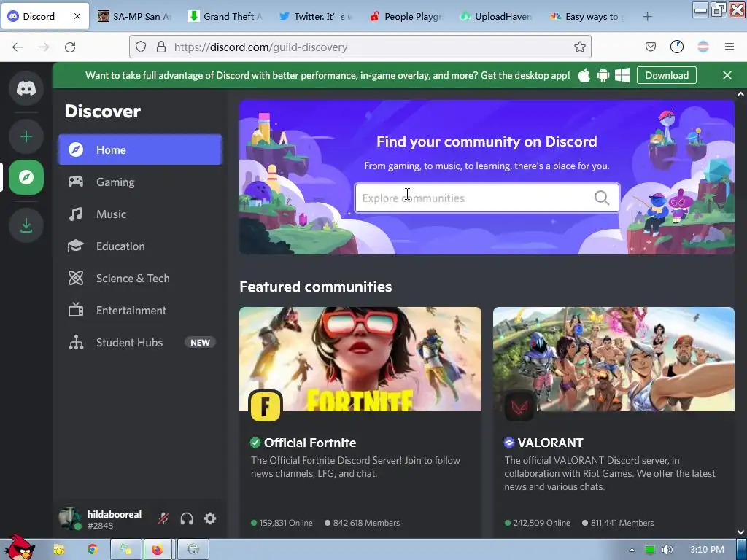Click the circular extension icon in Firefox toolbar
Image resolution: width=747 pixels, height=560 pixels.
pos(676,47)
